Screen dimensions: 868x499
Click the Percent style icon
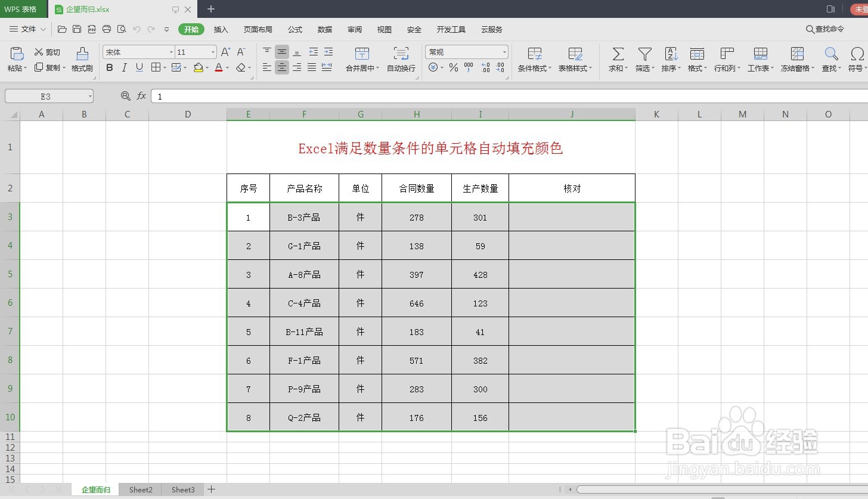tap(454, 67)
